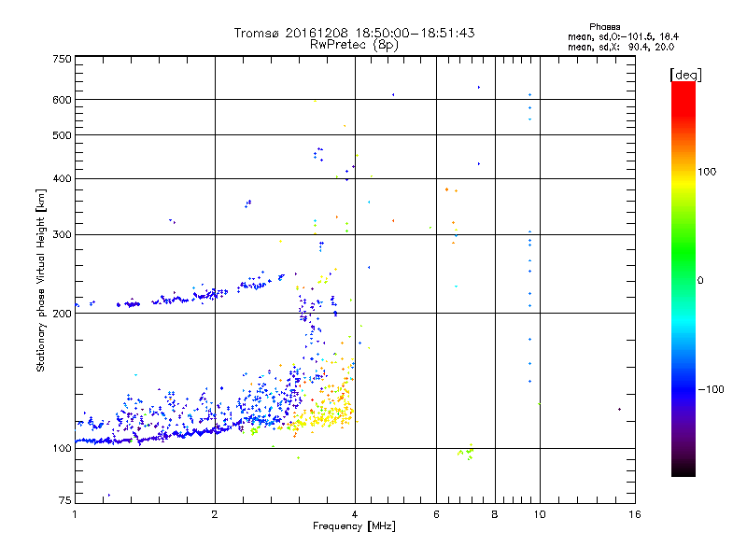The image size is (747, 560).
Task: Click the x-axis tick label '4'
Action: pyautogui.click(x=355, y=514)
